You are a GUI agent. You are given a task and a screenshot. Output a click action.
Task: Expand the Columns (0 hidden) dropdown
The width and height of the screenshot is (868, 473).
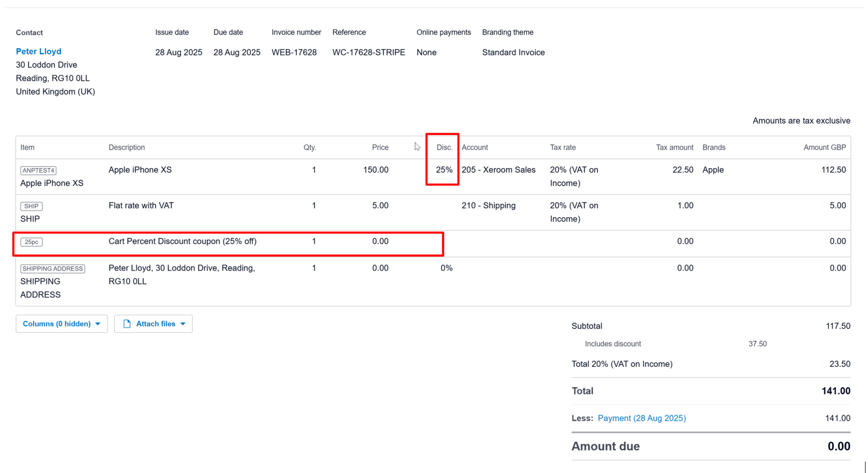coord(61,324)
